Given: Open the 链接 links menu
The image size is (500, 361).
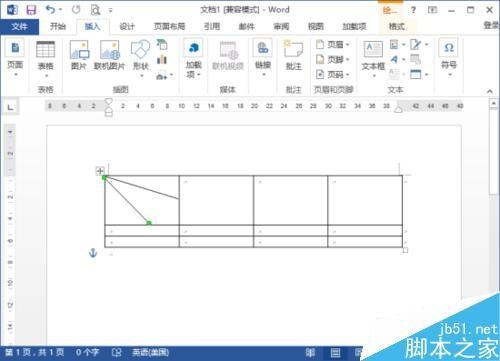Looking at the screenshot, I should tap(263, 58).
